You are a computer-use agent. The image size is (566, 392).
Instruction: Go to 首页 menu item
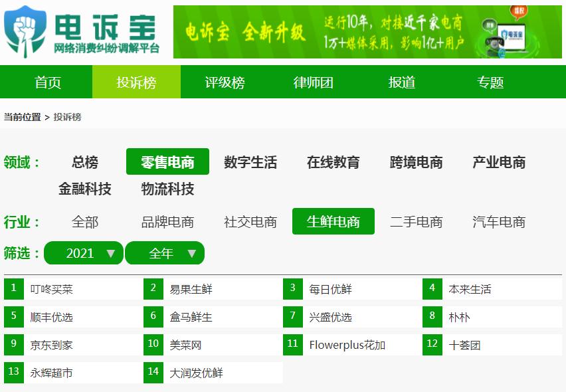tap(47, 82)
